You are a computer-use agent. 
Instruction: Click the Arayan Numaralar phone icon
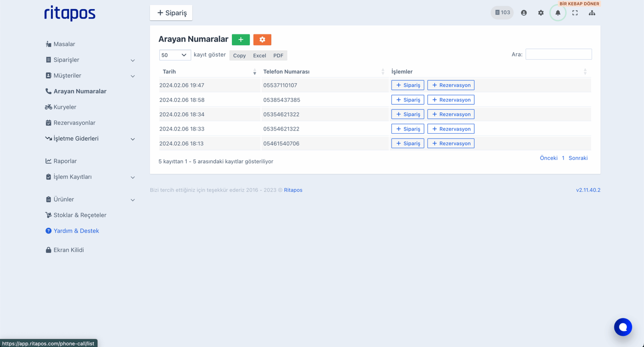coord(48,91)
